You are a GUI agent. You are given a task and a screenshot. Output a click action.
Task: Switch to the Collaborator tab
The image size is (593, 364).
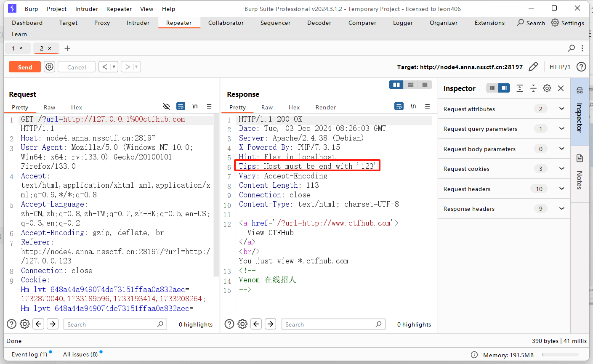226,23
